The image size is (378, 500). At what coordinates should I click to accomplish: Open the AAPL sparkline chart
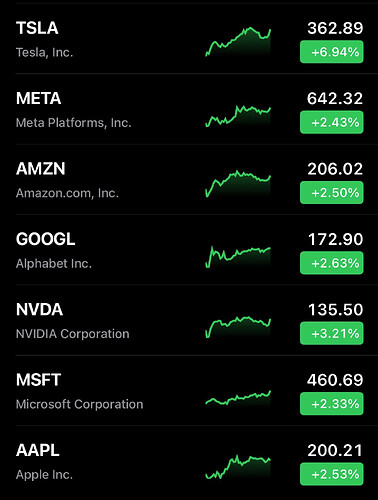[238, 467]
